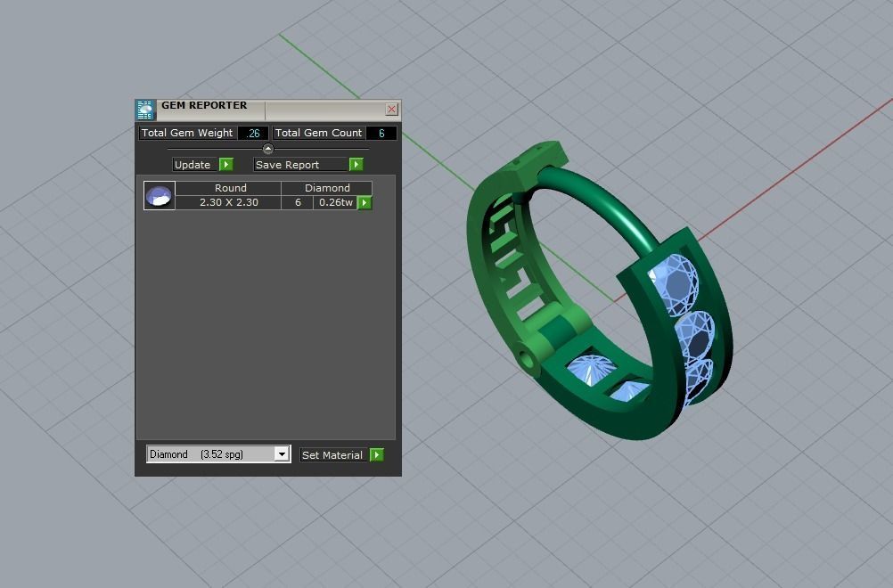Click the Gem Reporter panel logo icon

pos(145,110)
